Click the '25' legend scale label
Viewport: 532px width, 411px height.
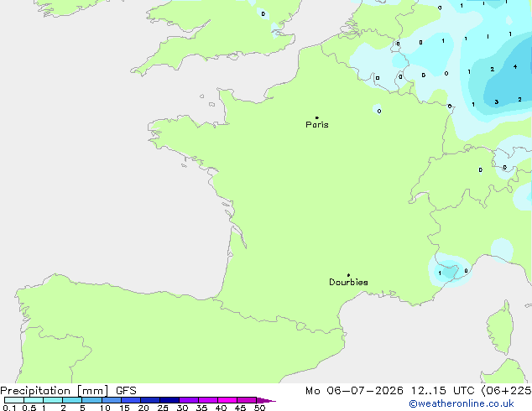pyautogui.click(x=163, y=408)
